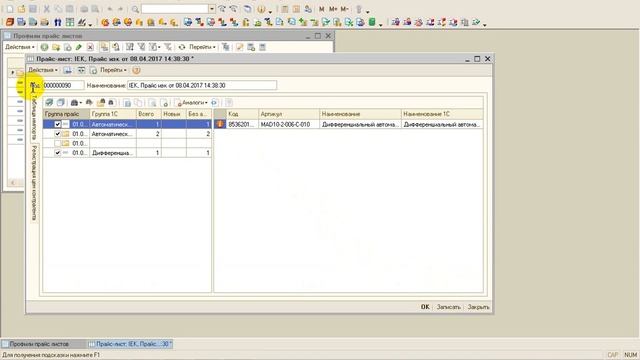Viewport: 640px width, 360px height.
Task: Click the M- memory subtract button
Action: [x=344, y=9]
